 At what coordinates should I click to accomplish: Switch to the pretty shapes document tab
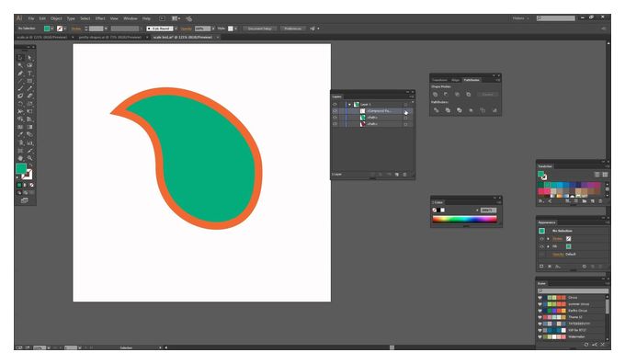click(110, 37)
